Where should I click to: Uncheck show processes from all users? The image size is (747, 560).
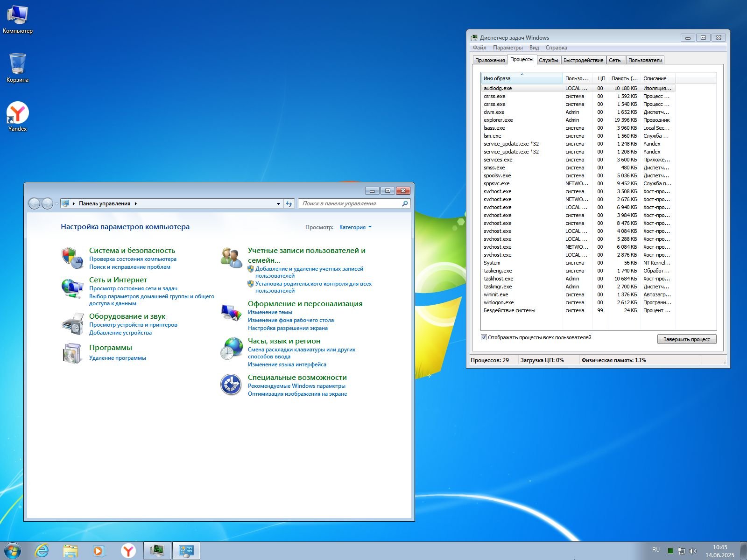484,337
